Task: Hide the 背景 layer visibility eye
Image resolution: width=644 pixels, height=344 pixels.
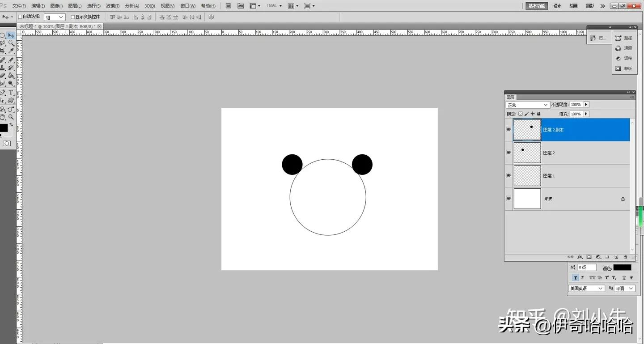Action: click(x=508, y=199)
